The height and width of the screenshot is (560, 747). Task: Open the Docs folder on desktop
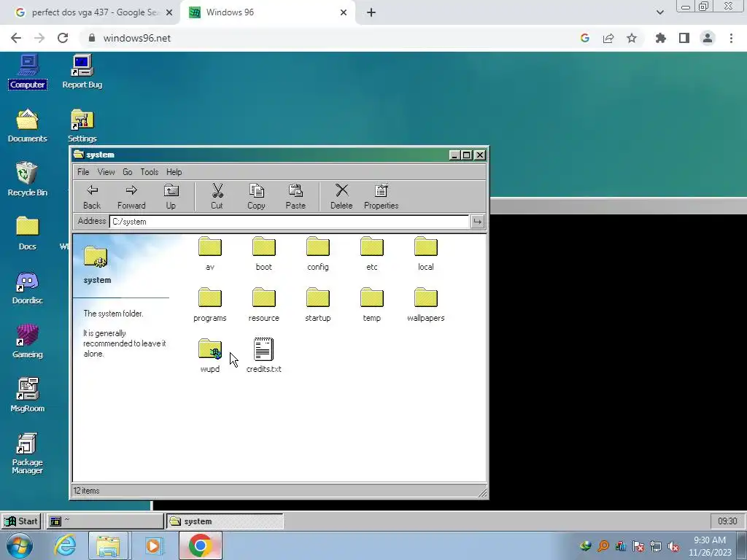pos(28,233)
